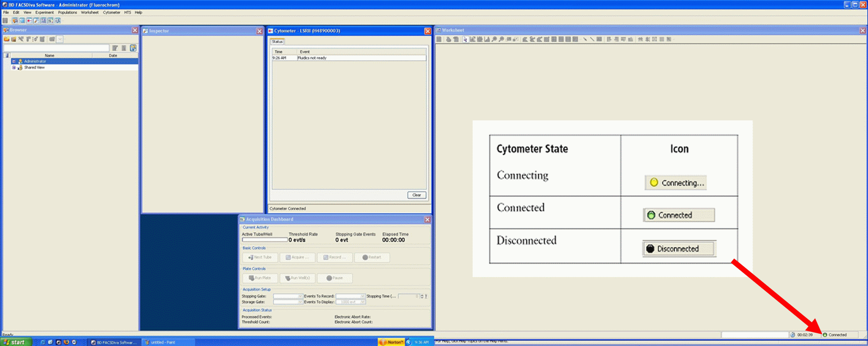Close the Inspector panel
Viewport: 868px width, 346px height.
[x=259, y=31]
